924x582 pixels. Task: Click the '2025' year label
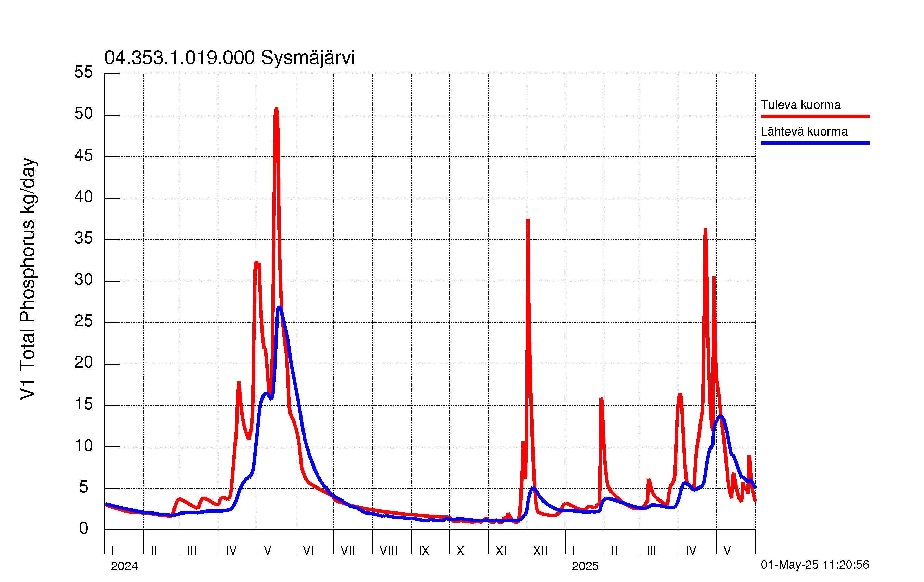[x=585, y=566]
